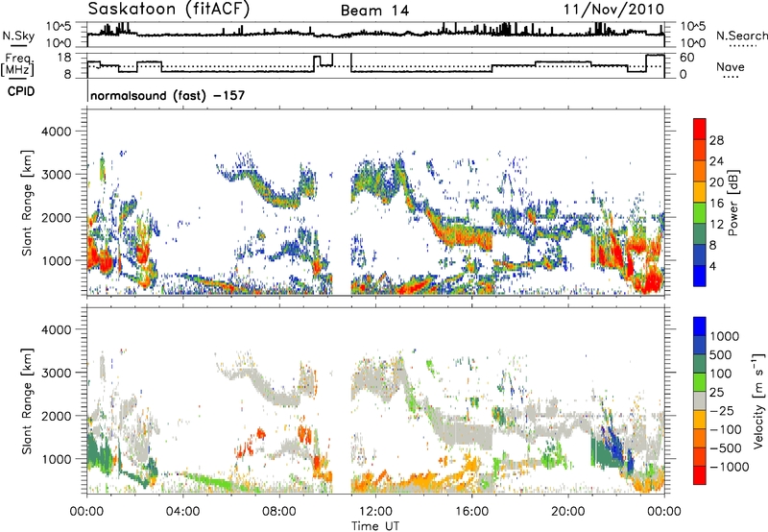Click the gray -25 to 25 Velocity swatch
Image resolution: width=768 pixels, height=532 pixels.
[x=700, y=401]
